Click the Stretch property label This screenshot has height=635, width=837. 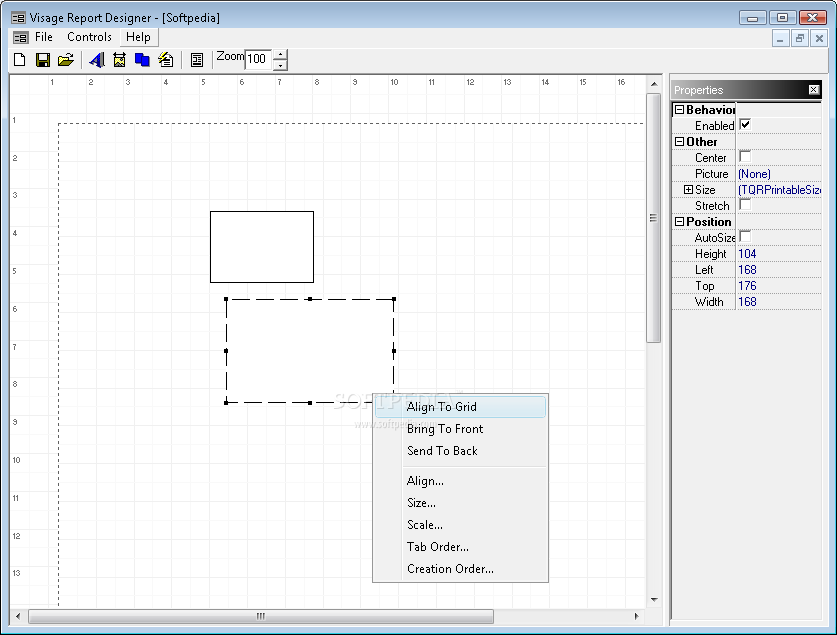[x=712, y=206]
